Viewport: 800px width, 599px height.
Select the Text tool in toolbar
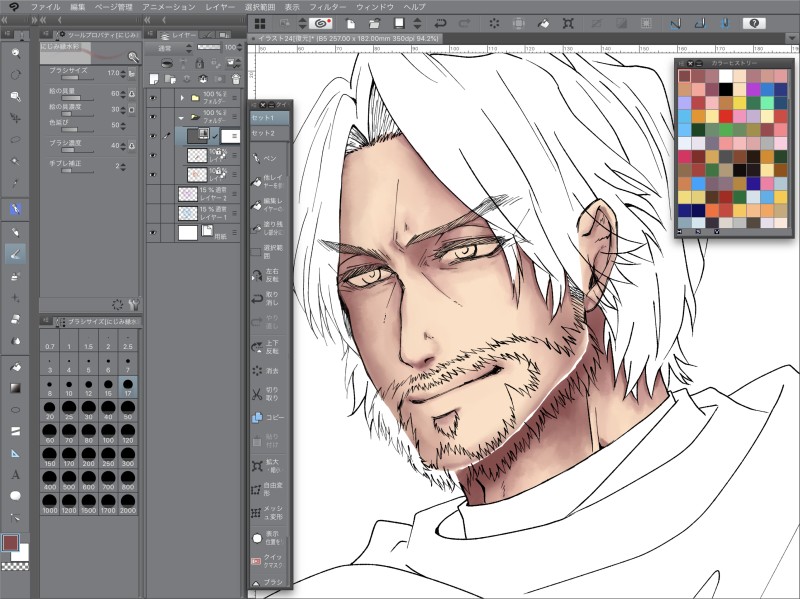[x=16, y=474]
